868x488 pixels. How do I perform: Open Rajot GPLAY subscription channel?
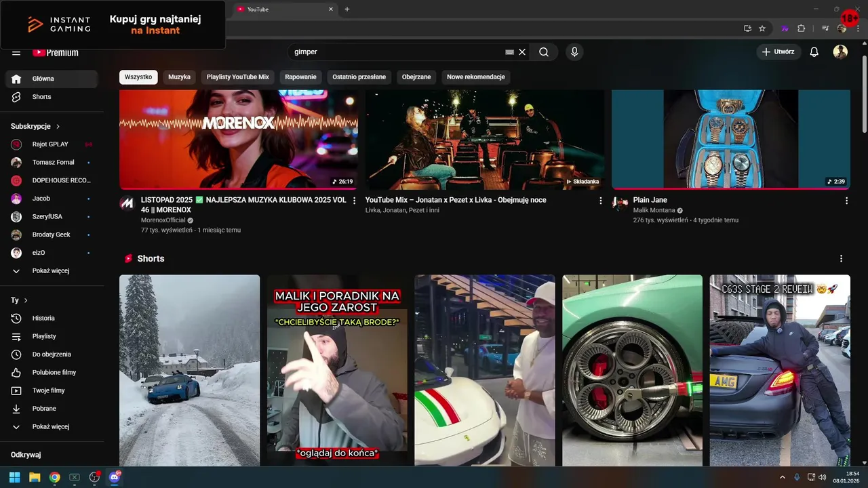[x=52, y=144]
